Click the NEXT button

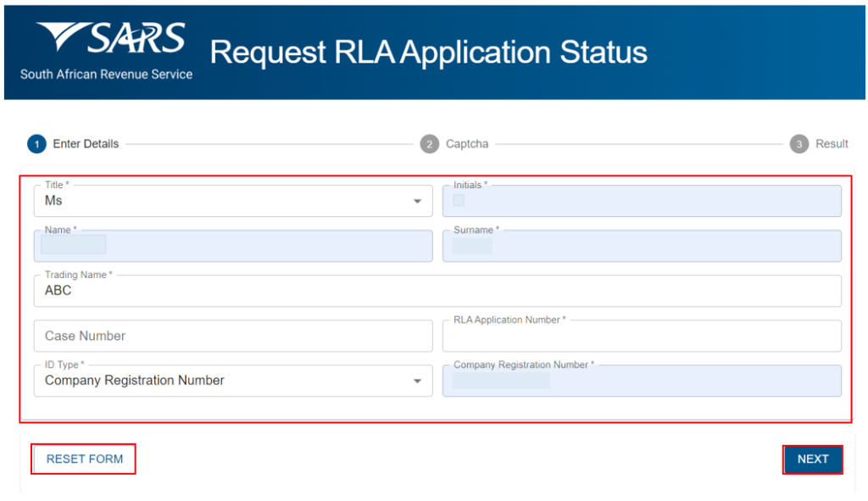pos(812,459)
